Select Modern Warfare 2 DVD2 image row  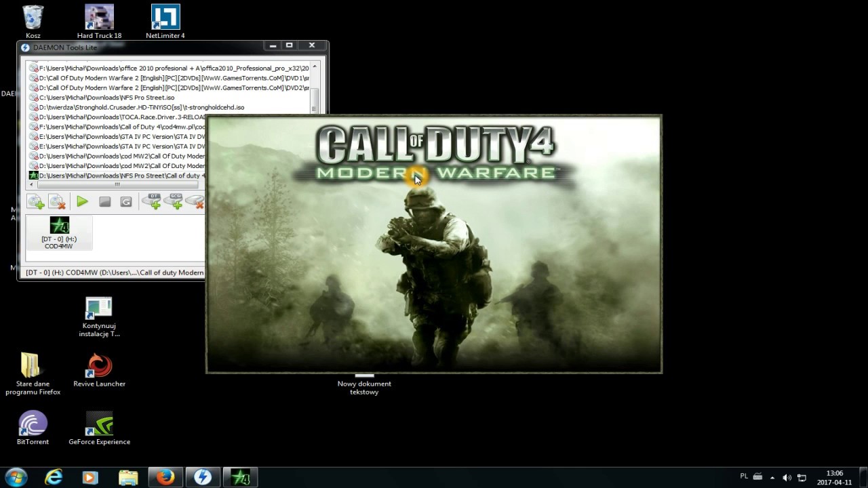[168, 87]
